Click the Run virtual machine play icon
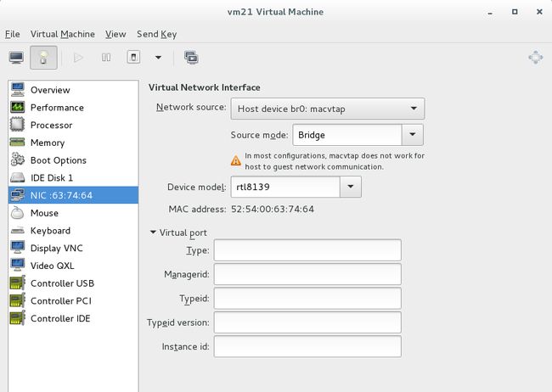 78,58
